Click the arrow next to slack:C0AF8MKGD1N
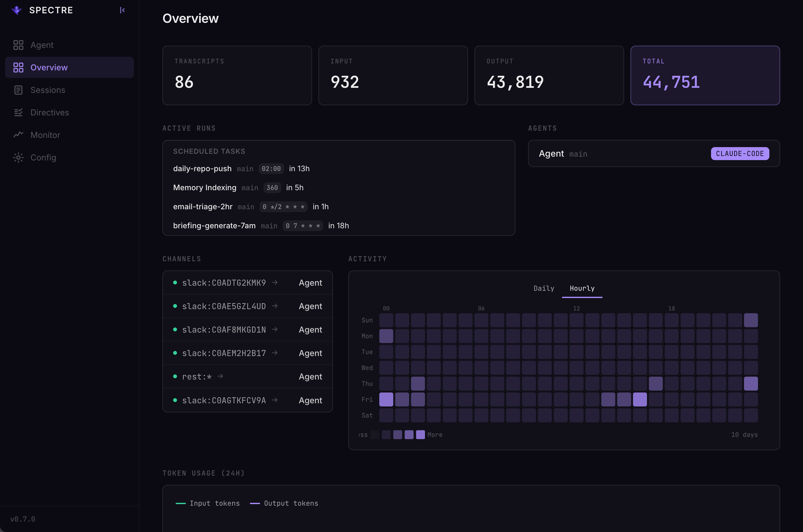Viewport: 803px width, 532px height. point(275,329)
